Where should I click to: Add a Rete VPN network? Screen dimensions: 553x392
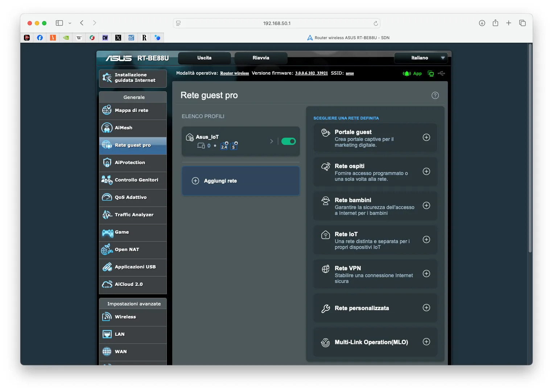(x=426, y=274)
